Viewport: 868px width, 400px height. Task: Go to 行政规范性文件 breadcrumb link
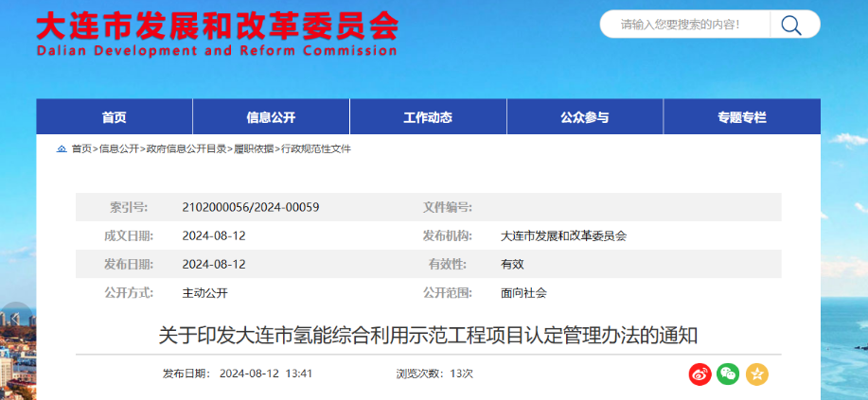316,148
